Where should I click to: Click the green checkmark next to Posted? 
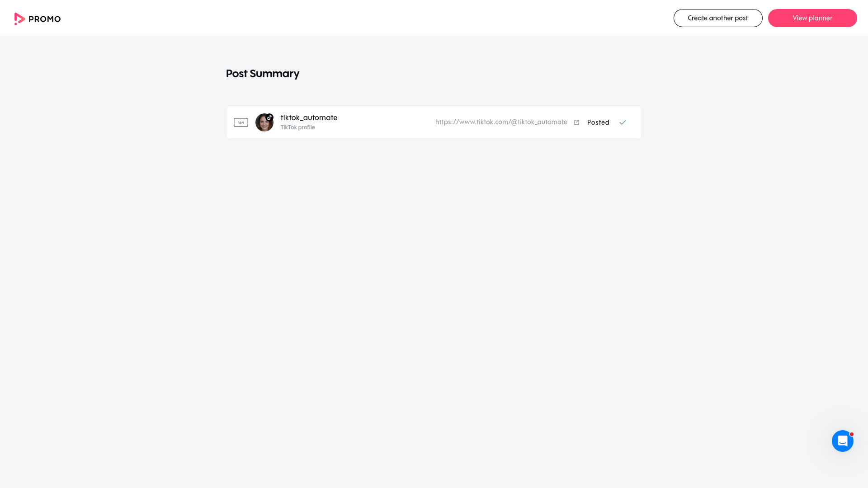pyautogui.click(x=623, y=122)
